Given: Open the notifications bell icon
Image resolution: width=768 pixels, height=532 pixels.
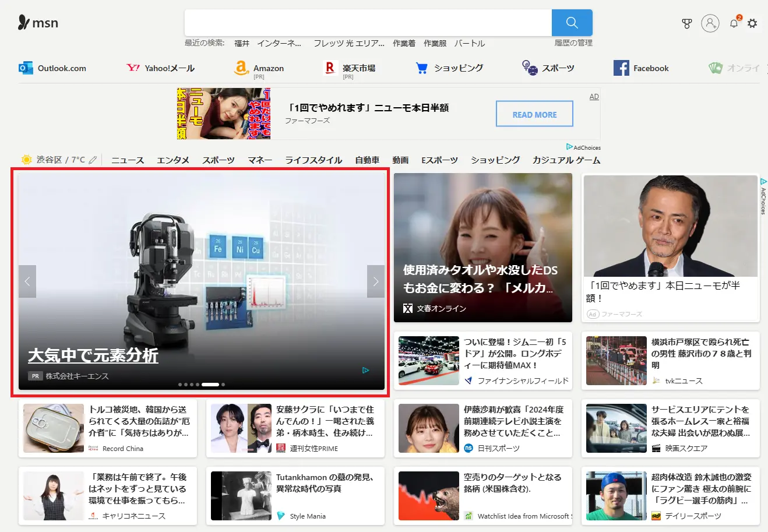Looking at the screenshot, I should pos(734,23).
